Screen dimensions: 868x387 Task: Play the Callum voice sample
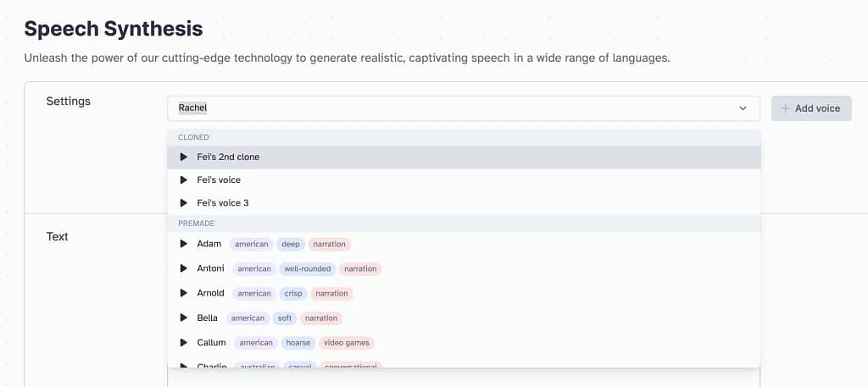coord(183,342)
